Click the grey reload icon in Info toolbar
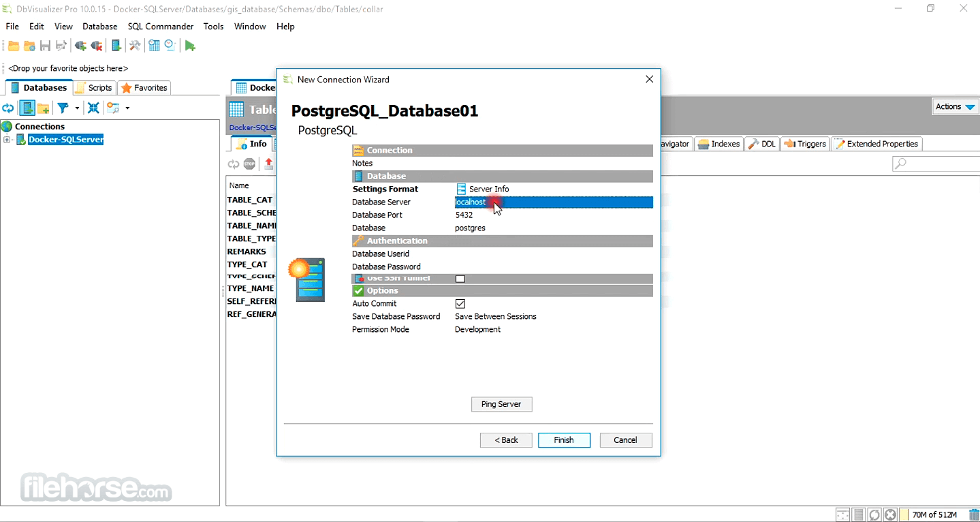The height and width of the screenshot is (522, 980). 234,164
